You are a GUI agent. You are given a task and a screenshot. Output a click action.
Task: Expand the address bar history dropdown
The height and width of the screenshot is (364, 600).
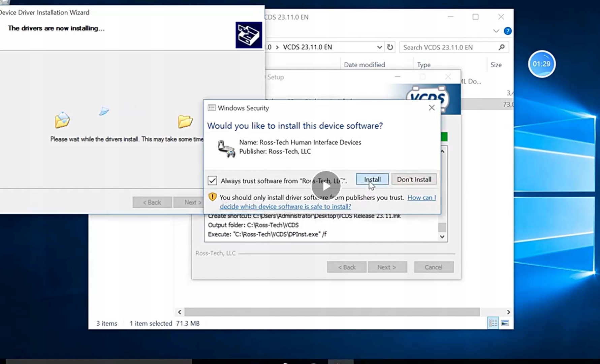click(379, 47)
